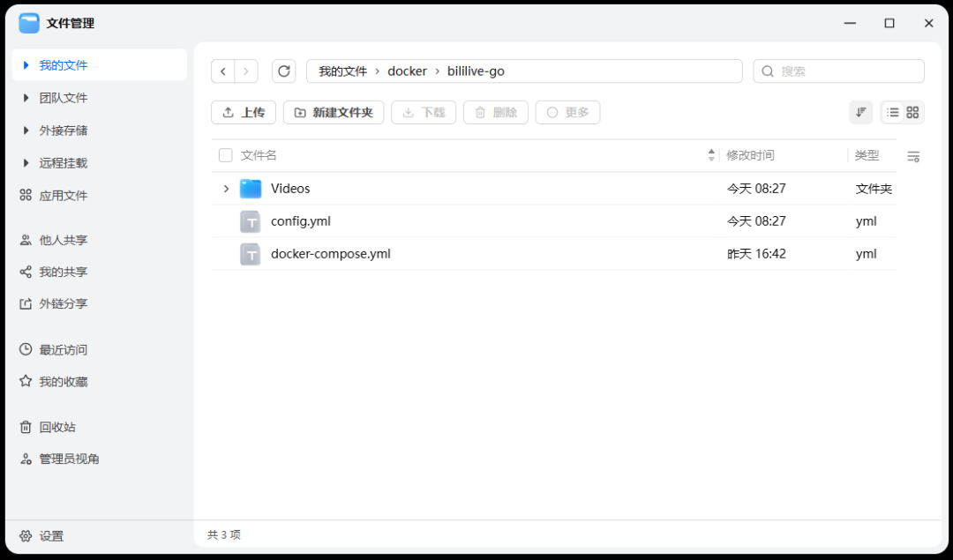Click the 上传 upload button

pos(244,112)
